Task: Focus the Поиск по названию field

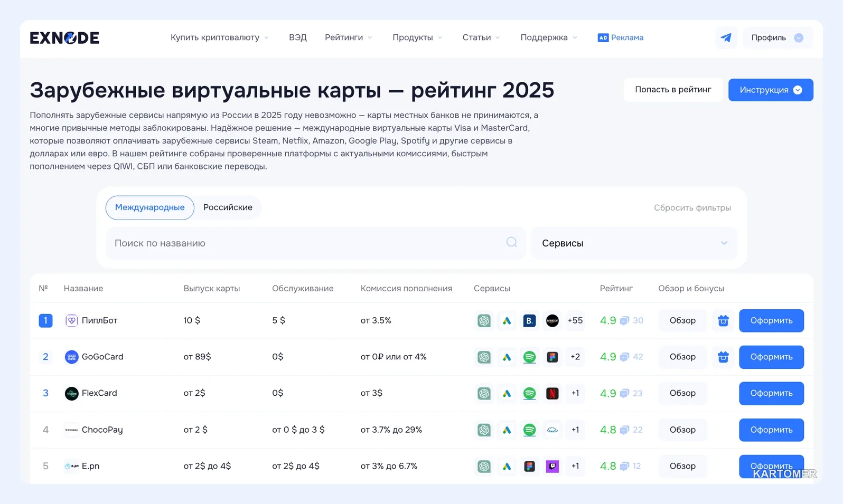Action: point(316,243)
